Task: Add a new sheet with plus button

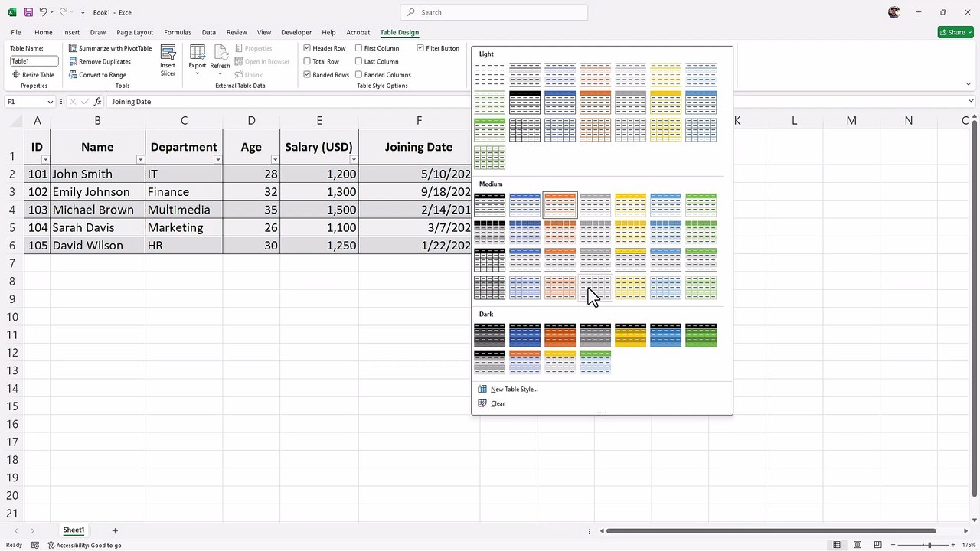Action: pos(115,530)
